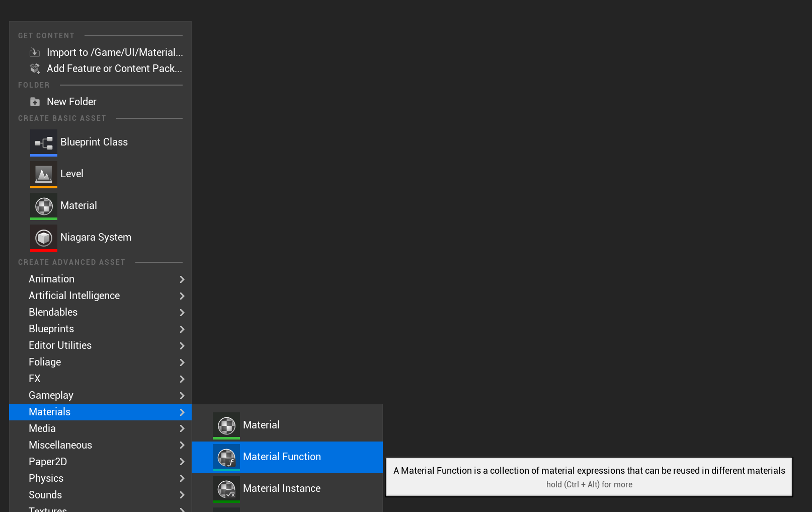Expand the Media submenu arrow
The width and height of the screenshot is (812, 512).
pos(182,429)
